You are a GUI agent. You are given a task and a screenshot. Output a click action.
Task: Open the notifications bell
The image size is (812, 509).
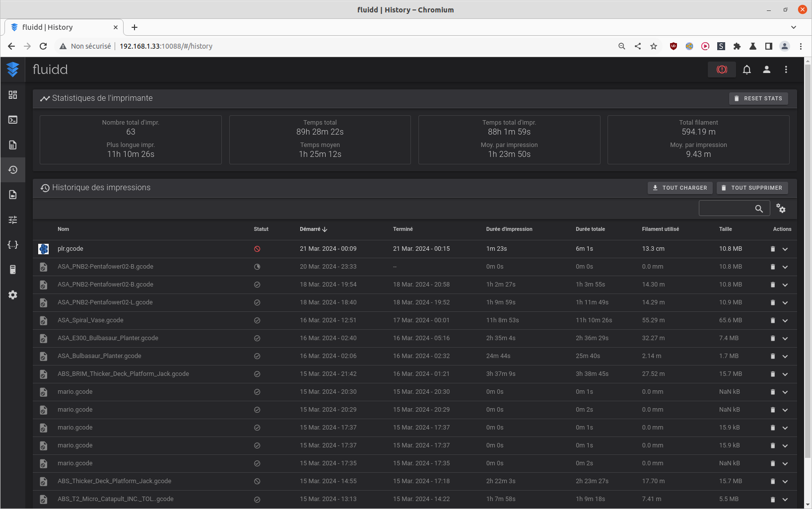tap(747, 70)
